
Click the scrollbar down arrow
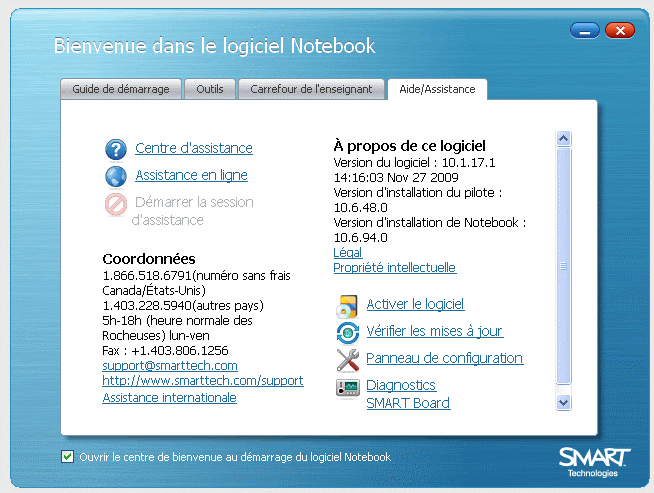[563, 403]
